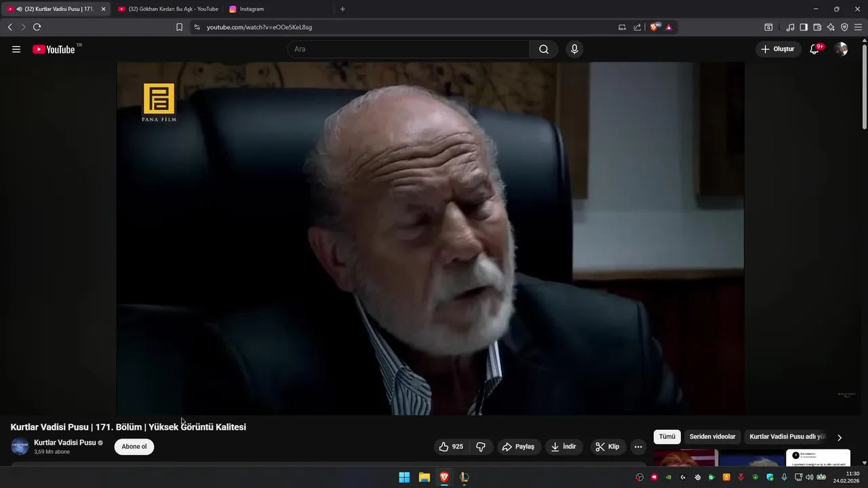Close the Kurtlar Vadisi Pusu tab
The height and width of the screenshot is (488, 868).
104,9
